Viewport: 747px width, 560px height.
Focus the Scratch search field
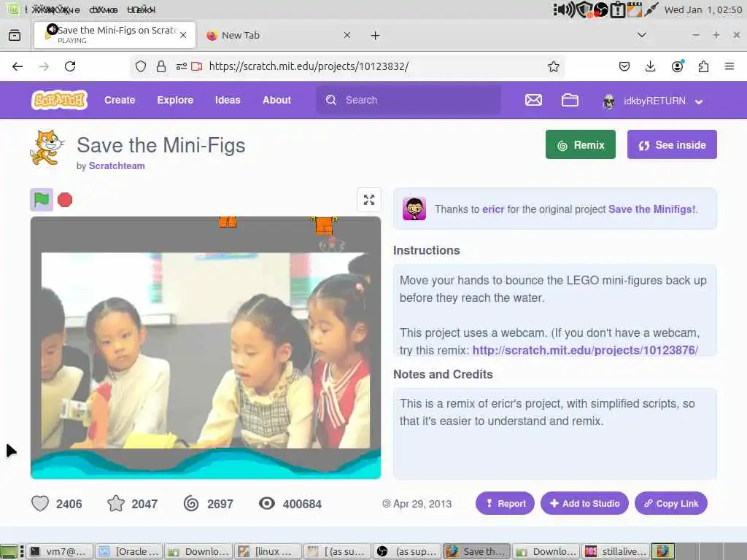(409, 100)
